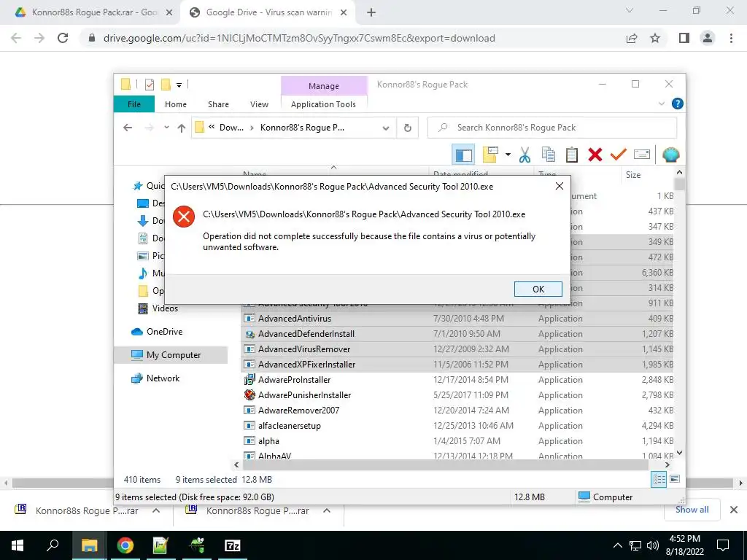
Task: Select the AdwarePunisherInstaller file
Action: click(x=304, y=394)
